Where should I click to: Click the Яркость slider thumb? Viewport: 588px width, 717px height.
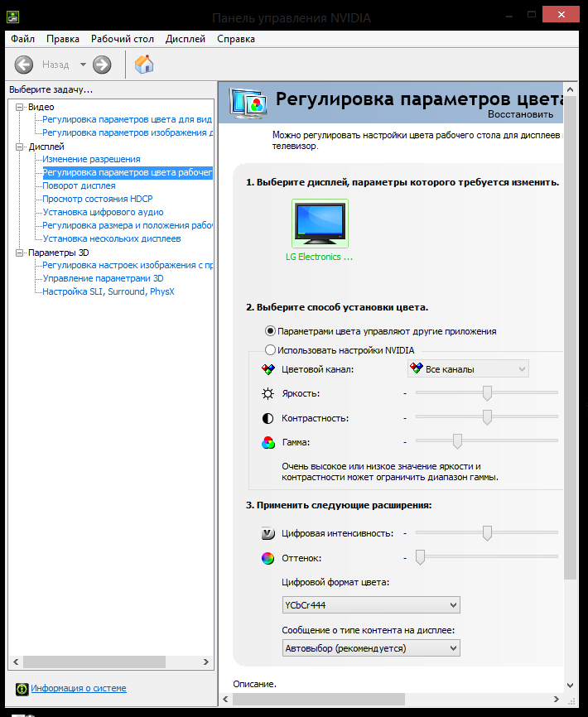[487, 392]
